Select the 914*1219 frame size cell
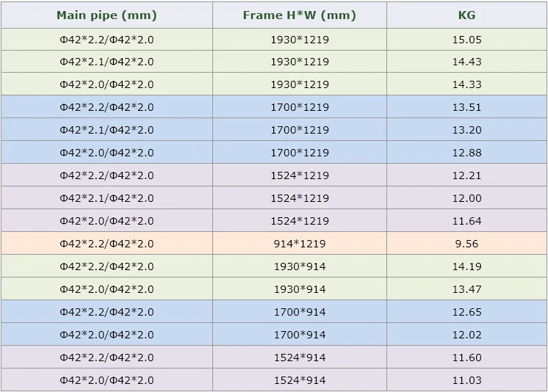548x392 pixels. 299,244
